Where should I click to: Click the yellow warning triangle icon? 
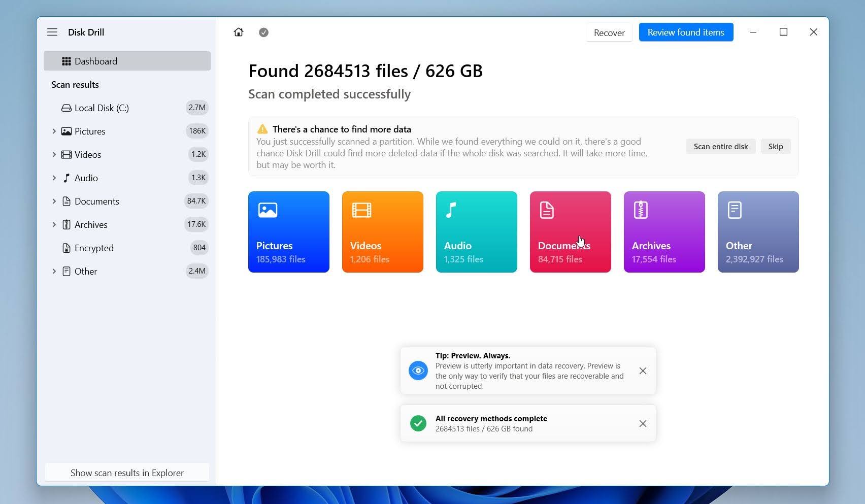pyautogui.click(x=262, y=129)
